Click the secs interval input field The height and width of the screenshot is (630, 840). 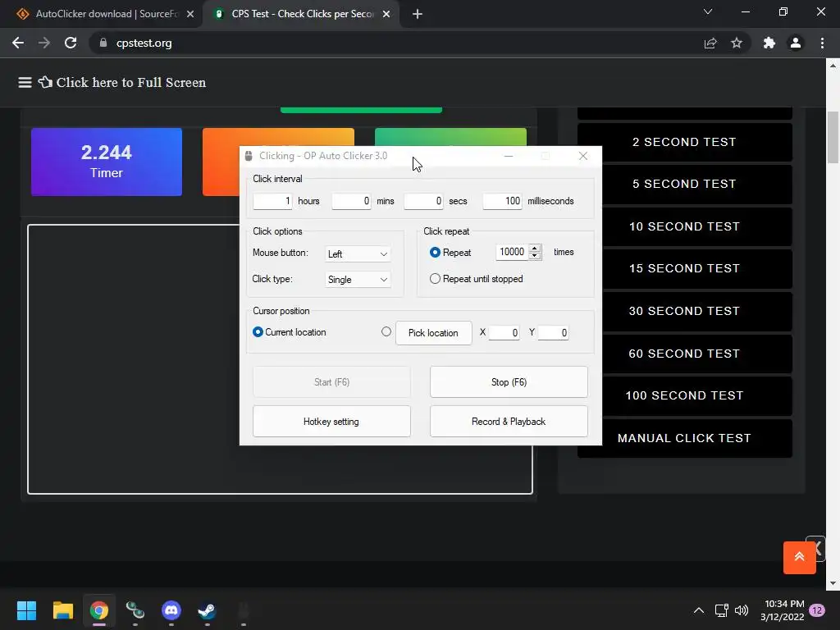tap(423, 202)
